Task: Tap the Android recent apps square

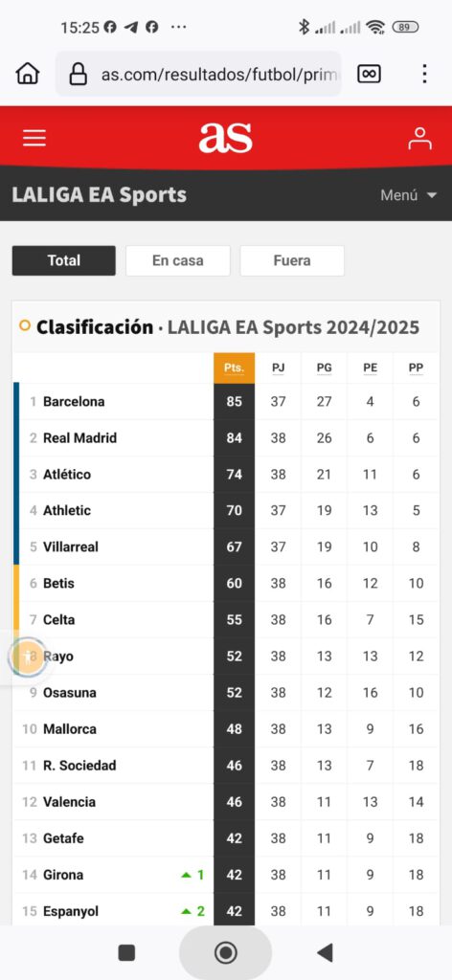Action: [127, 952]
